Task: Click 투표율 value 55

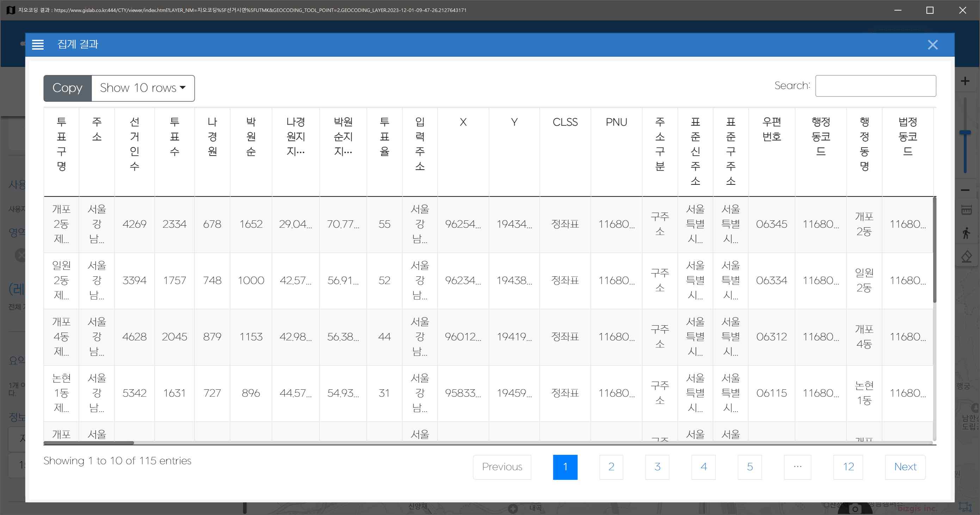Action: pyautogui.click(x=384, y=224)
